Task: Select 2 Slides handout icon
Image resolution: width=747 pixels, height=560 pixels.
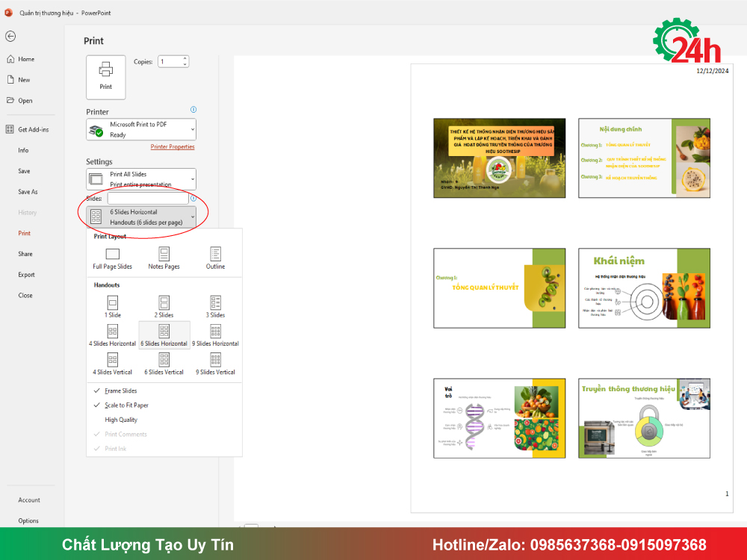Action: pyautogui.click(x=164, y=303)
